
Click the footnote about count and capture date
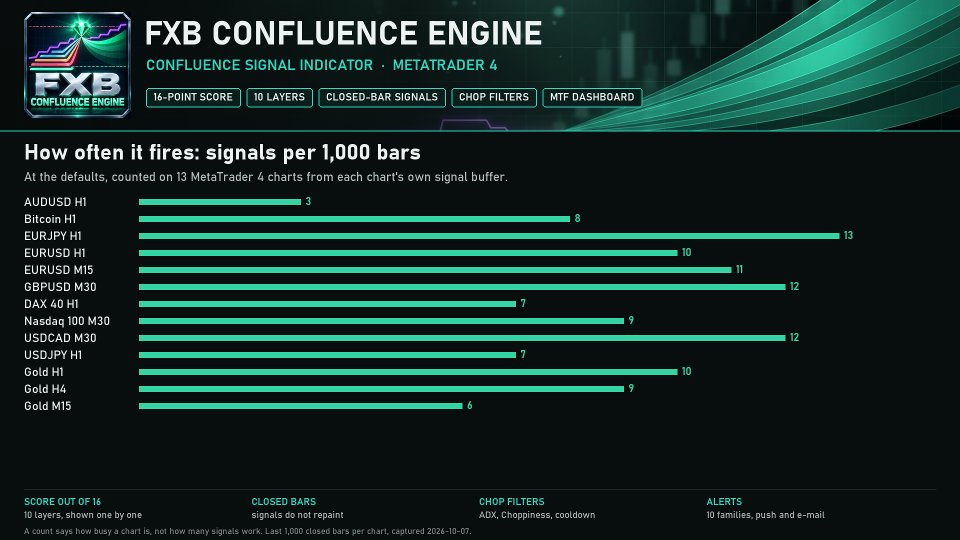(x=247, y=531)
